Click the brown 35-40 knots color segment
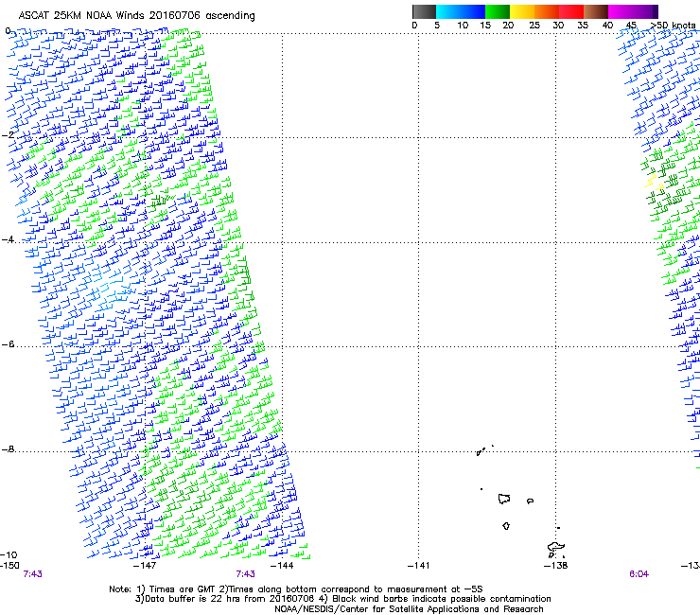 click(x=596, y=11)
